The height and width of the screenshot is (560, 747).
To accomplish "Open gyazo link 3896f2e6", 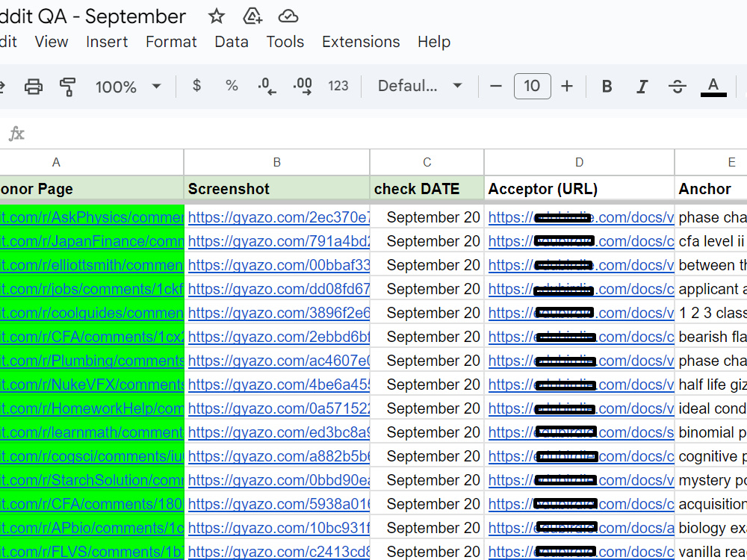I will [x=279, y=313].
